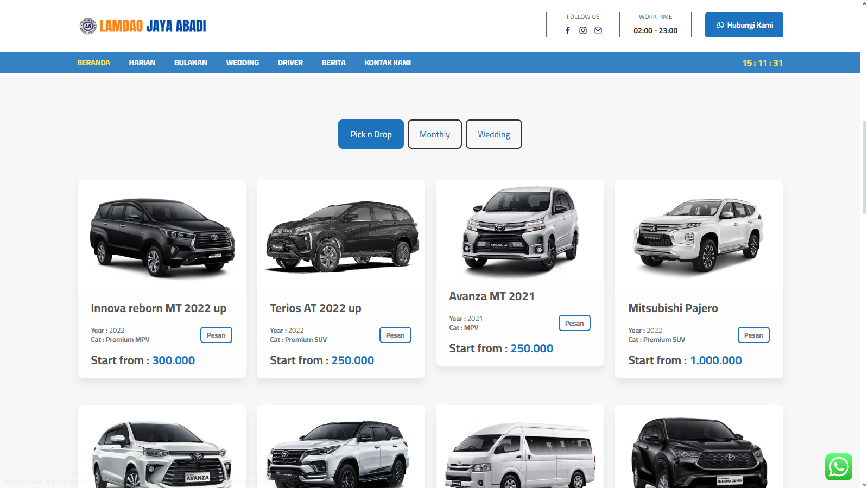The image size is (868, 488).
Task: Click Pesan for Mitsubishi Pajero
Action: coord(753,335)
